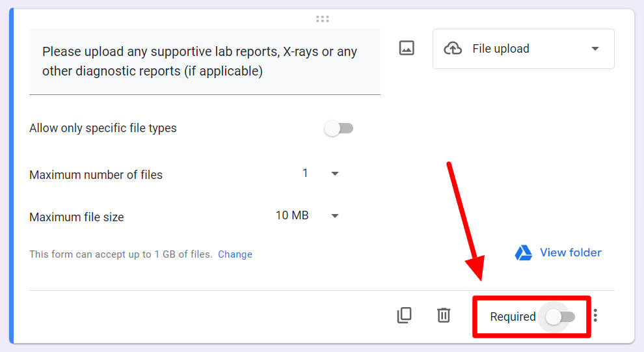Duplicate this question with copy icon
This screenshot has height=352, width=644.
404,316
